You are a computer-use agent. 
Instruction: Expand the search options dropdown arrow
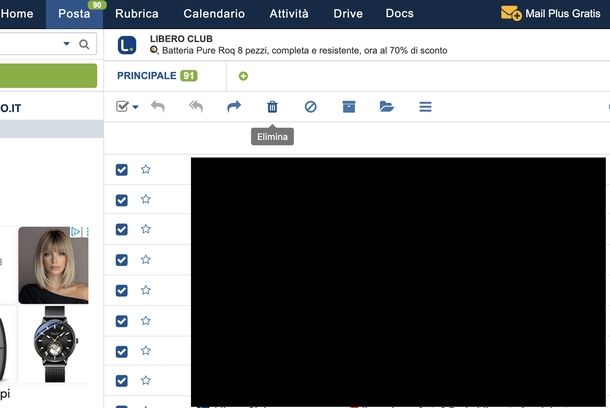[x=67, y=44]
